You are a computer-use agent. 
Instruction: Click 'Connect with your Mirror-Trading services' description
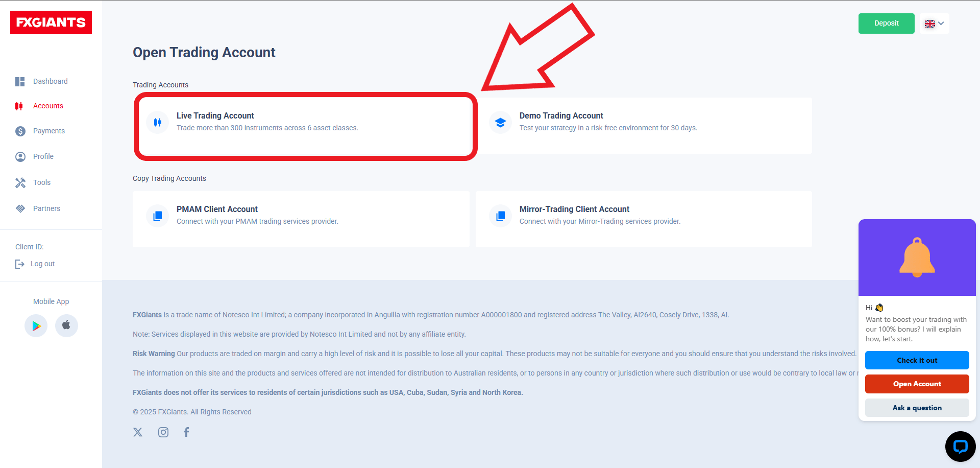[x=600, y=221]
